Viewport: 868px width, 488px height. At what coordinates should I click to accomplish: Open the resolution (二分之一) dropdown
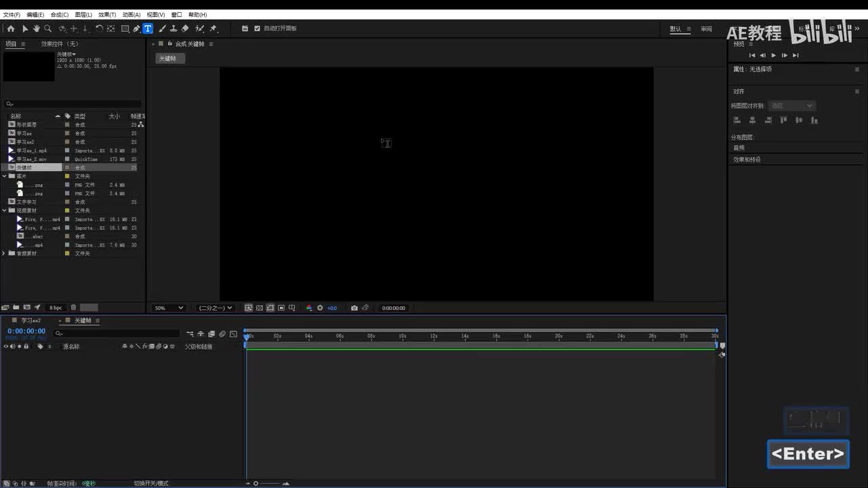pos(214,308)
